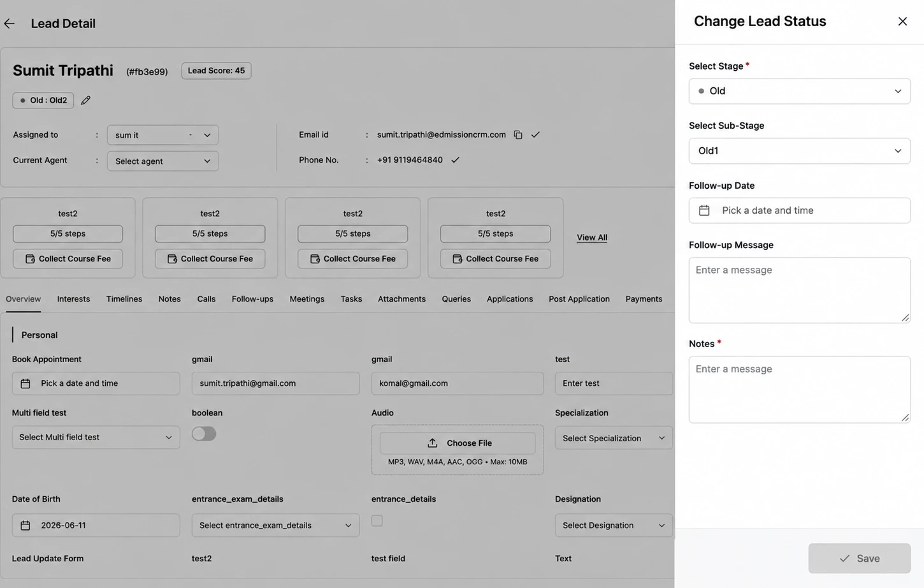
Task: Check the entrance_details checkbox
Action: [x=377, y=521]
